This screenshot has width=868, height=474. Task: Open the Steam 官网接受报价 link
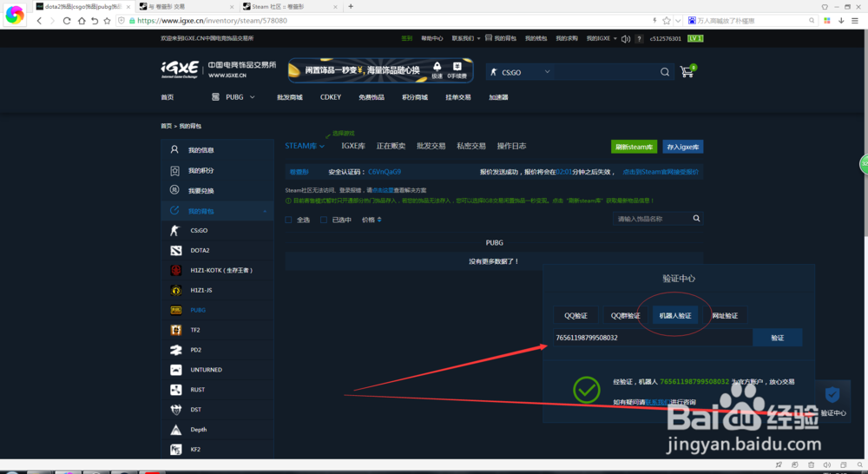coord(661,172)
